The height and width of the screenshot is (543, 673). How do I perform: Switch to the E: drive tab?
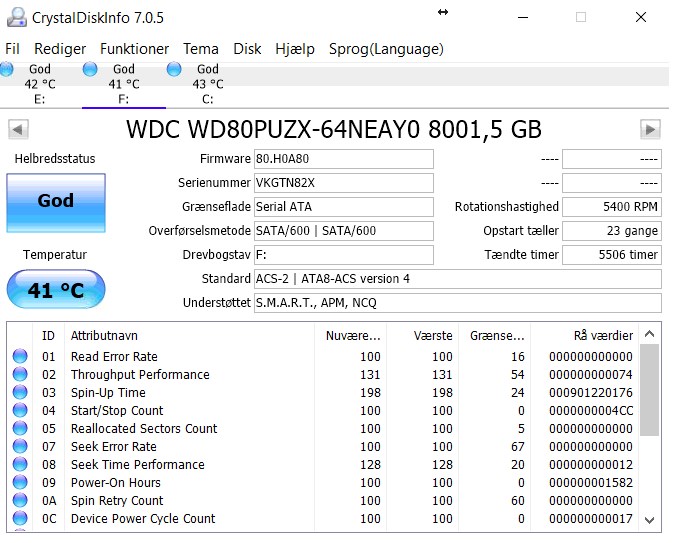tap(40, 84)
